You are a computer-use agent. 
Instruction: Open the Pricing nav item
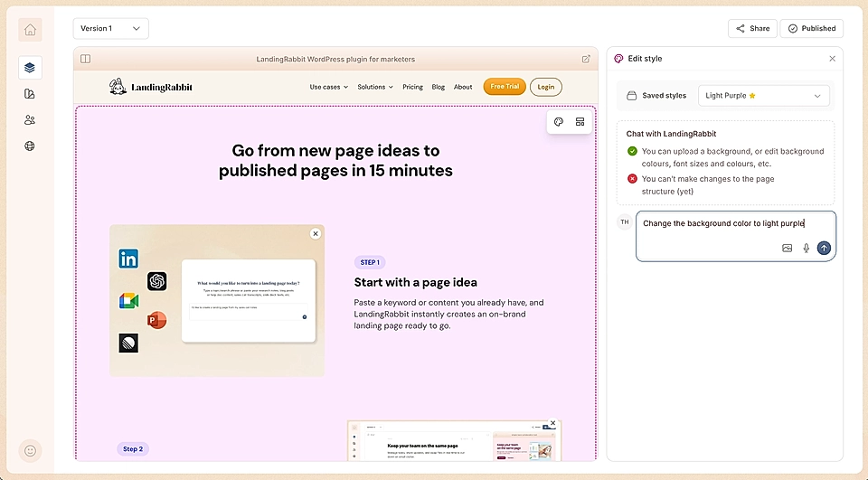[412, 87]
